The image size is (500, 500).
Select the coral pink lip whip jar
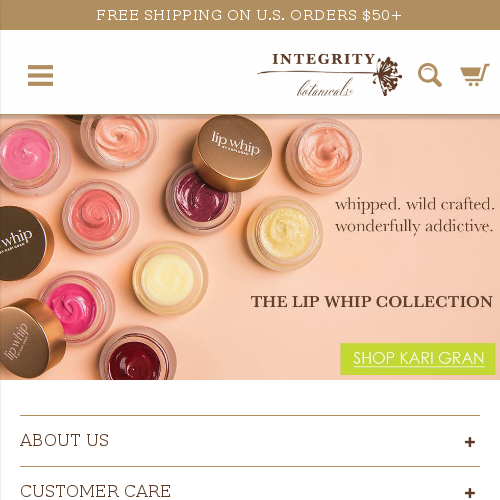pos(100,217)
